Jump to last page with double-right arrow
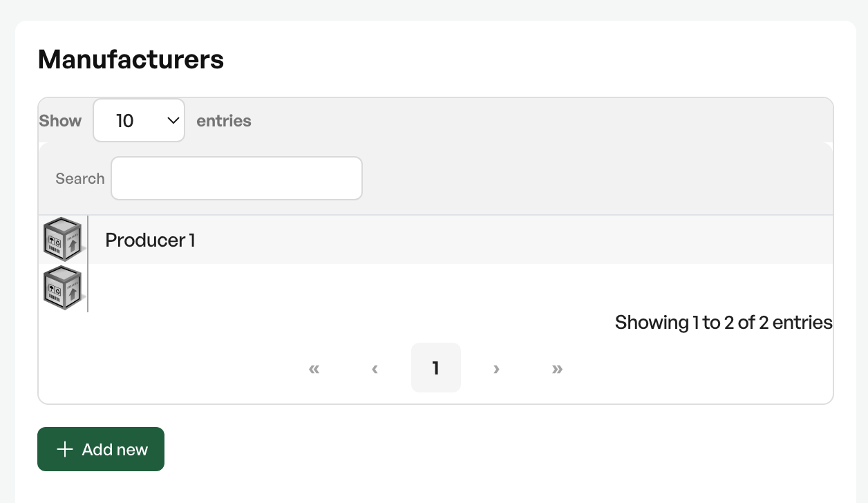The width and height of the screenshot is (868, 503). [x=557, y=368]
